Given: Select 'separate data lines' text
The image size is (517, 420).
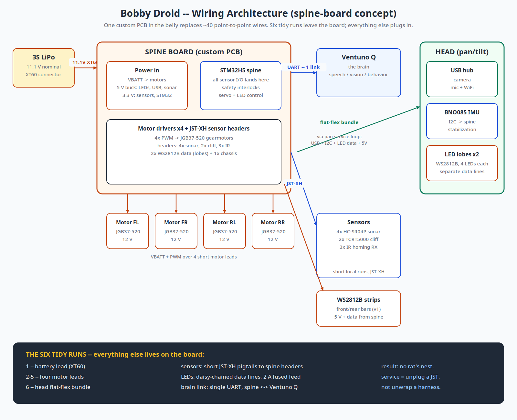Looking at the screenshot, I should [462, 172].
